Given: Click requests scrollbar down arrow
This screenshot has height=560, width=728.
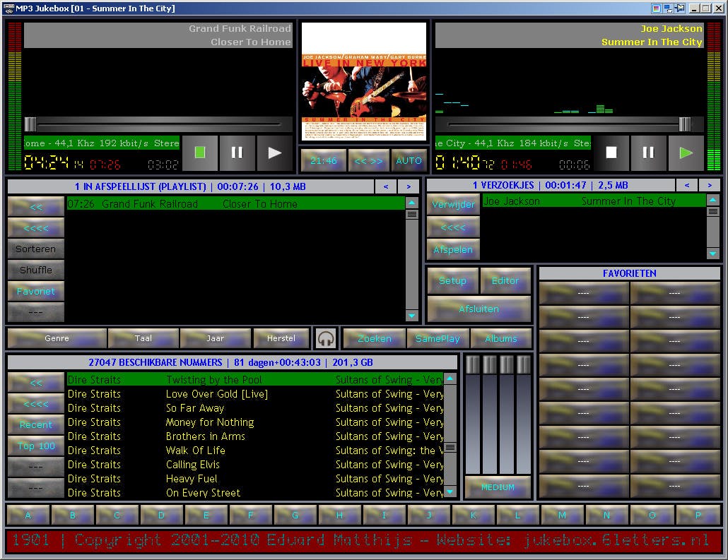Looking at the screenshot, I should click(x=712, y=254).
